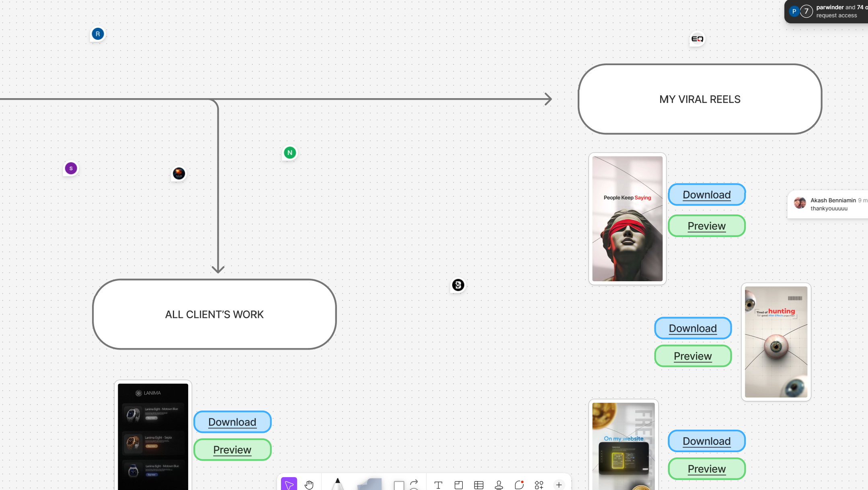Click the 7 requests count badge
Screen dimensions: 868x490
point(806,11)
